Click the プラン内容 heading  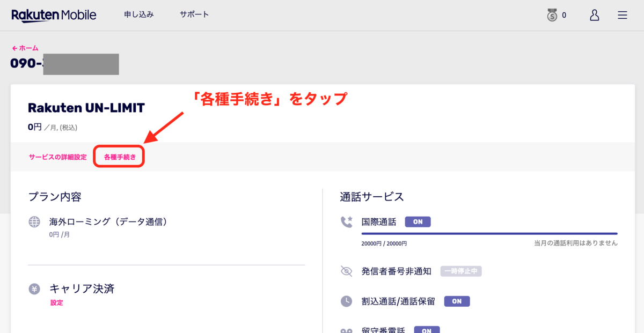click(x=55, y=197)
